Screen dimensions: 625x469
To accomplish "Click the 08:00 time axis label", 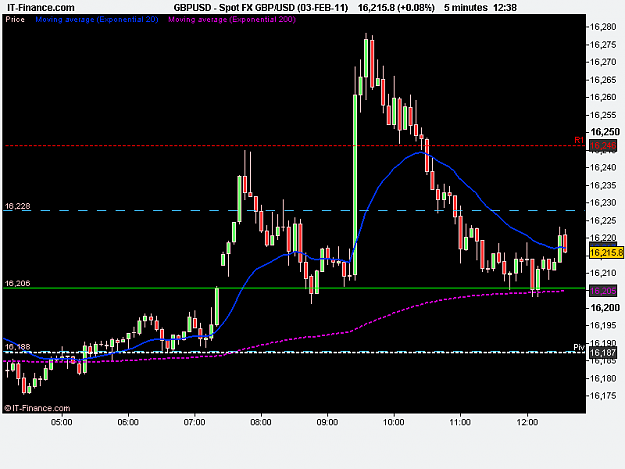I will pyautogui.click(x=261, y=422).
